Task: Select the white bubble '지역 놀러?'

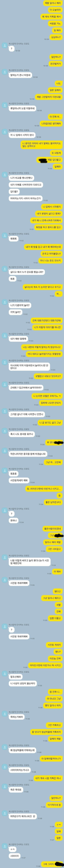Action: [15, 312]
